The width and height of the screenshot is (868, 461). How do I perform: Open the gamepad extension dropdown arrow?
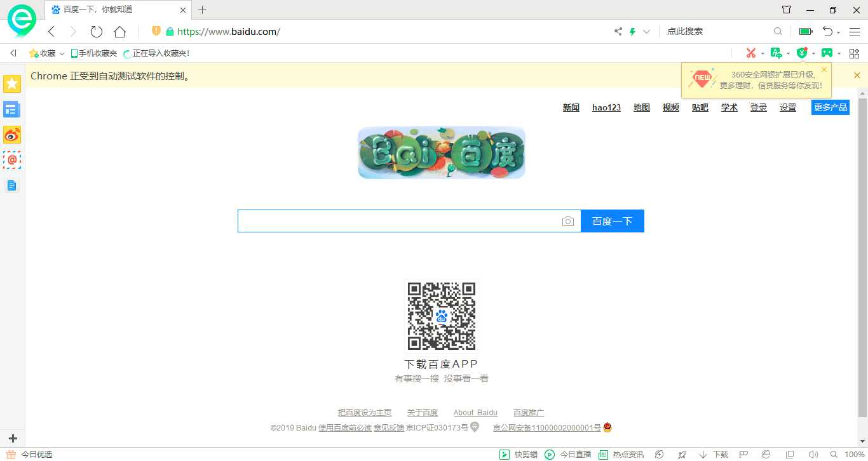click(839, 54)
